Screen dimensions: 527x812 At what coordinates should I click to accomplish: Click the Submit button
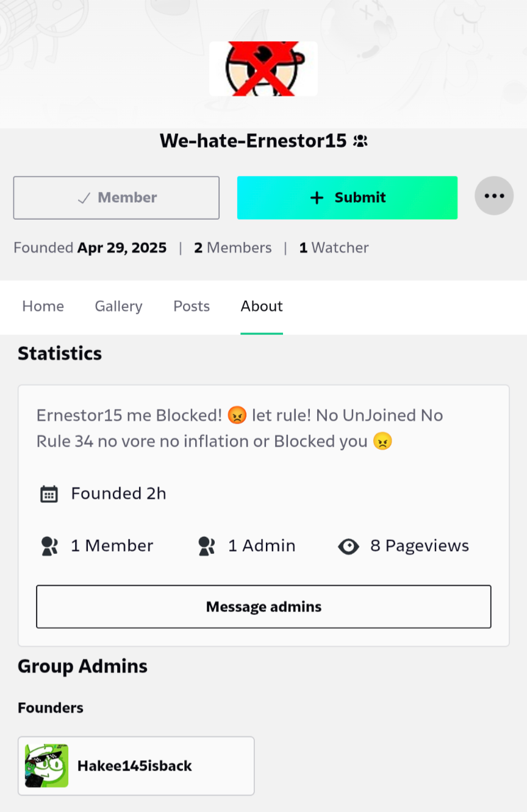point(347,198)
